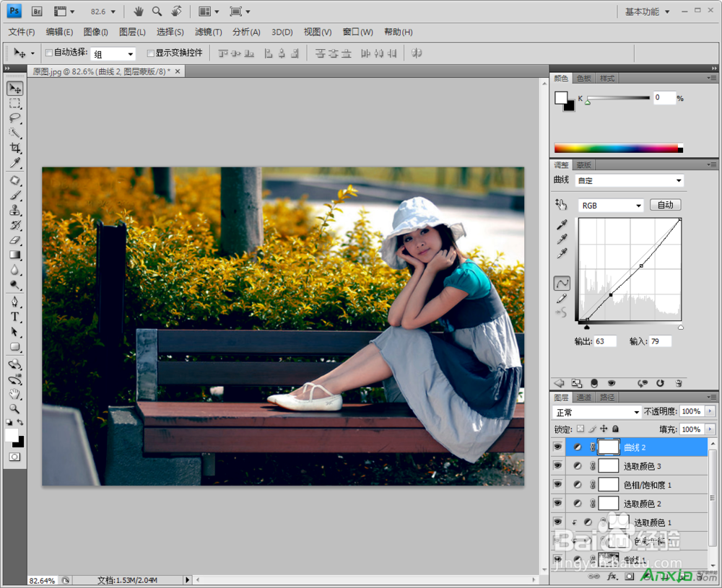The width and height of the screenshot is (722, 588).
Task: Select the Blur tool
Action: [14, 270]
